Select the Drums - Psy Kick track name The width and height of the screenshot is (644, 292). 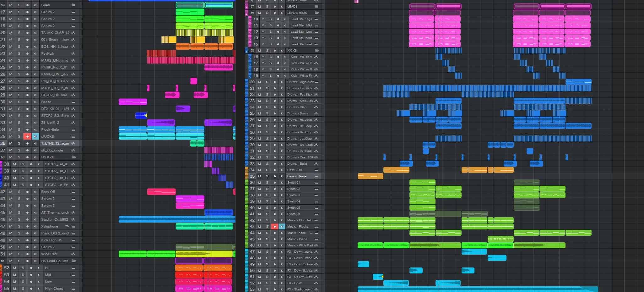click(x=300, y=95)
